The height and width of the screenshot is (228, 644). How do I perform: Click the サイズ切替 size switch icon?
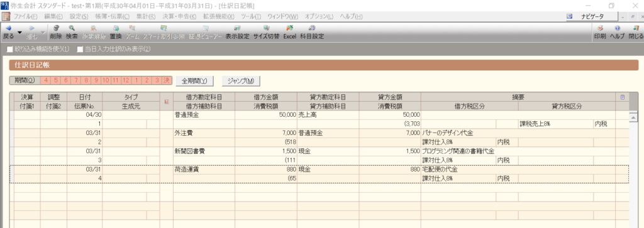266,28
